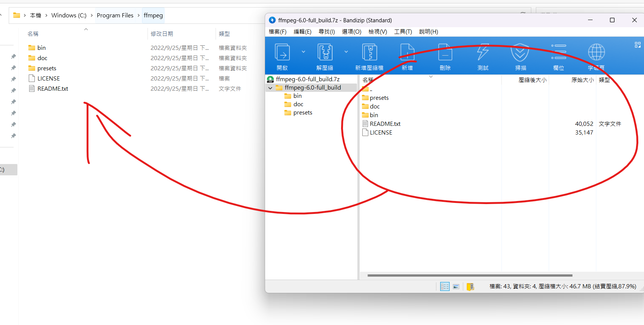Click the Bandizip horizontal scrollbar
The height and width of the screenshot is (325, 644).
(x=470, y=275)
